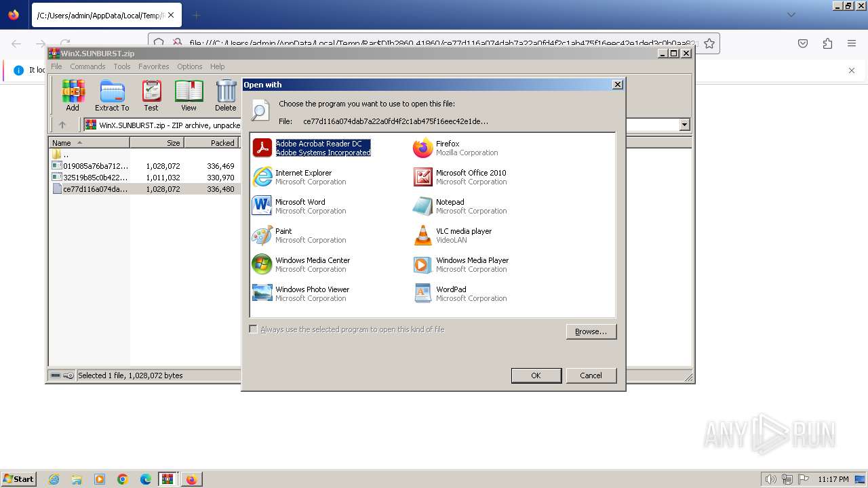The width and height of the screenshot is (868, 488).
Task: Click Cancel in Open with dialog
Action: click(x=591, y=375)
